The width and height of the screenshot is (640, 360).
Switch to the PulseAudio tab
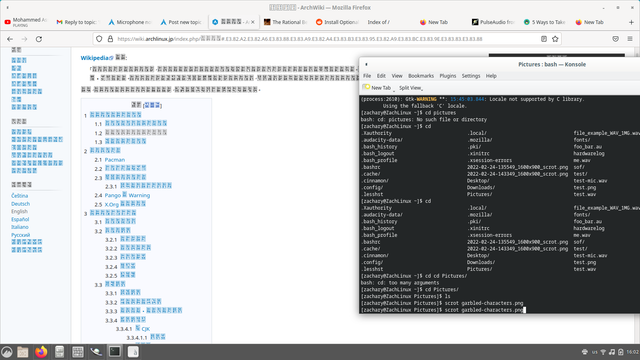493,22
